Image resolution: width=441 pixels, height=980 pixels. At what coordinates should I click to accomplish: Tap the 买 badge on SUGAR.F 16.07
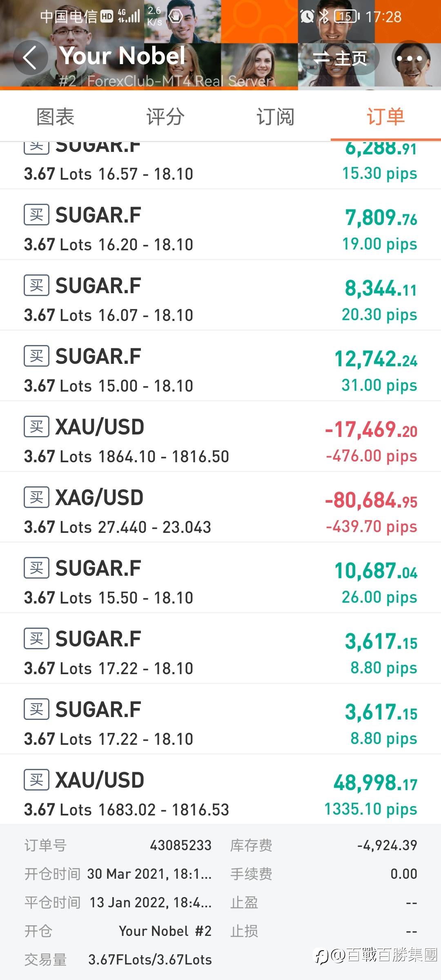36,285
